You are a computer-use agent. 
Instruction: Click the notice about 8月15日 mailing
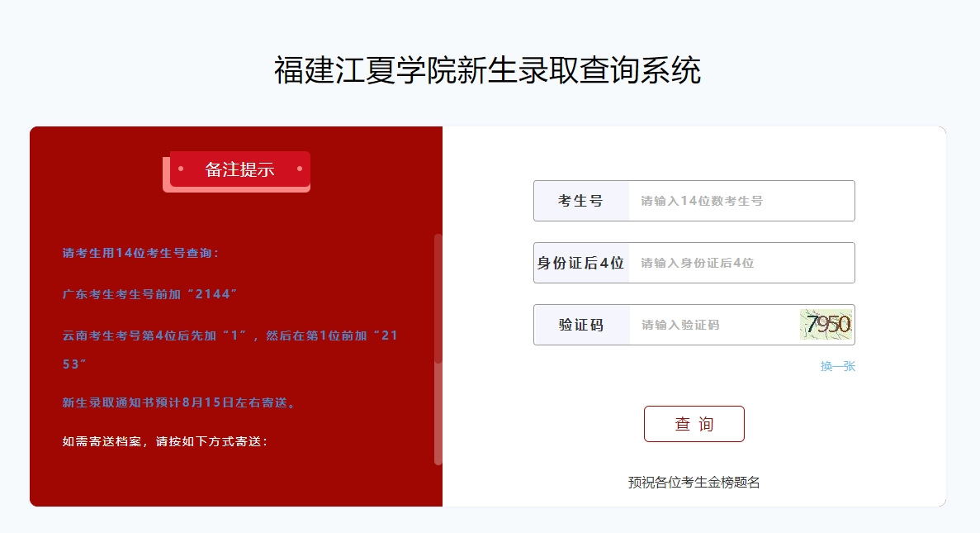(178, 402)
